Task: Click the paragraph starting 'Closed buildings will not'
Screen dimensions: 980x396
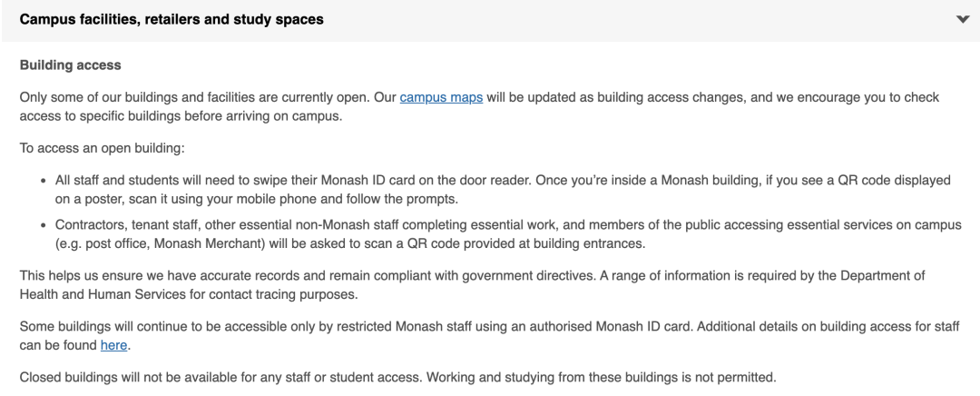Action: click(397, 378)
